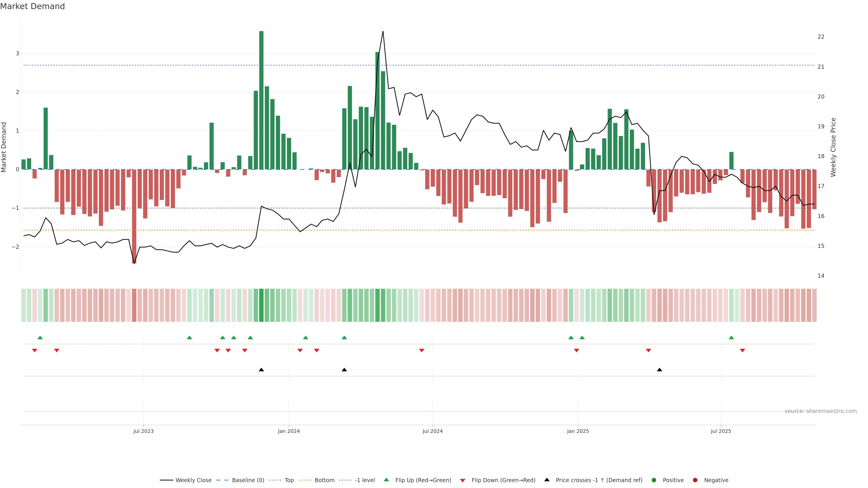The image size is (868, 488).
Task: Click the Jul 2025 x-axis label
Action: point(721,431)
